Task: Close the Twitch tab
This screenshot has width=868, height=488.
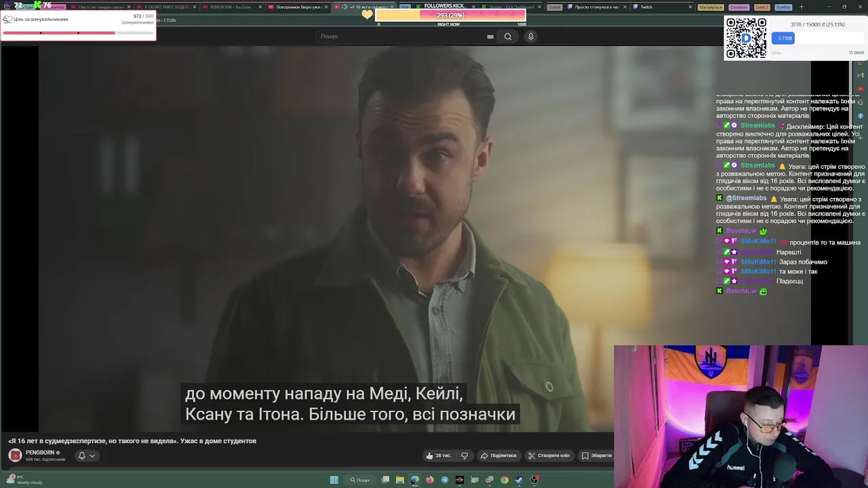Action: (x=690, y=7)
